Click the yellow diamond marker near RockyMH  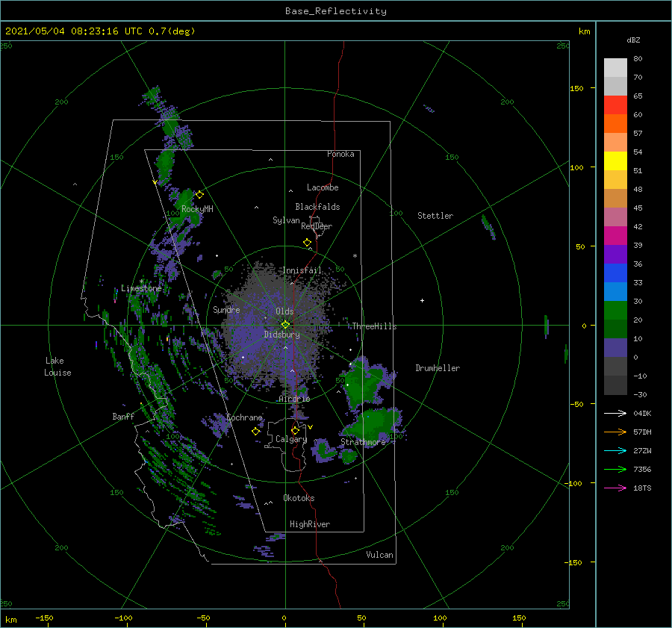click(199, 195)
